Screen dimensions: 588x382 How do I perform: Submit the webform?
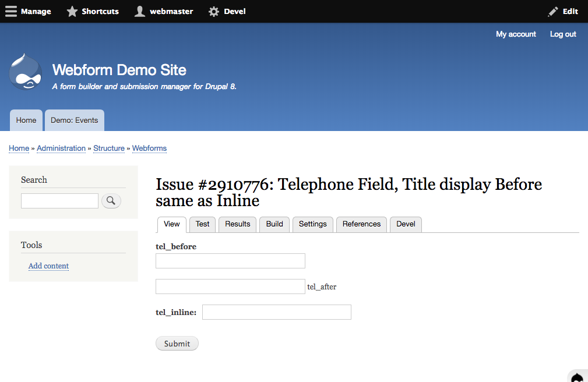[177, 344]
